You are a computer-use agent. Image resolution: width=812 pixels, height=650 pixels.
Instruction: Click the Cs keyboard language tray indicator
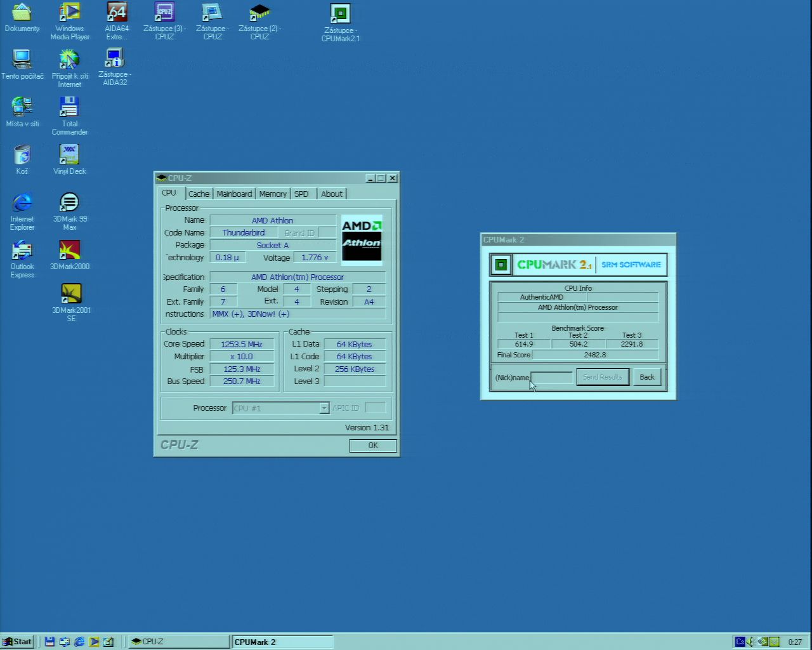coord(740,642)
